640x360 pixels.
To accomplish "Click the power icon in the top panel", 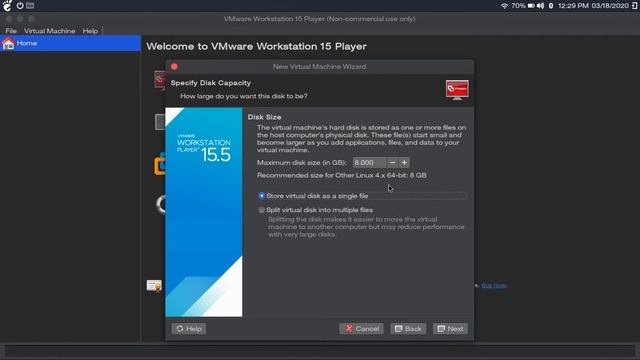I will point(20,6).
